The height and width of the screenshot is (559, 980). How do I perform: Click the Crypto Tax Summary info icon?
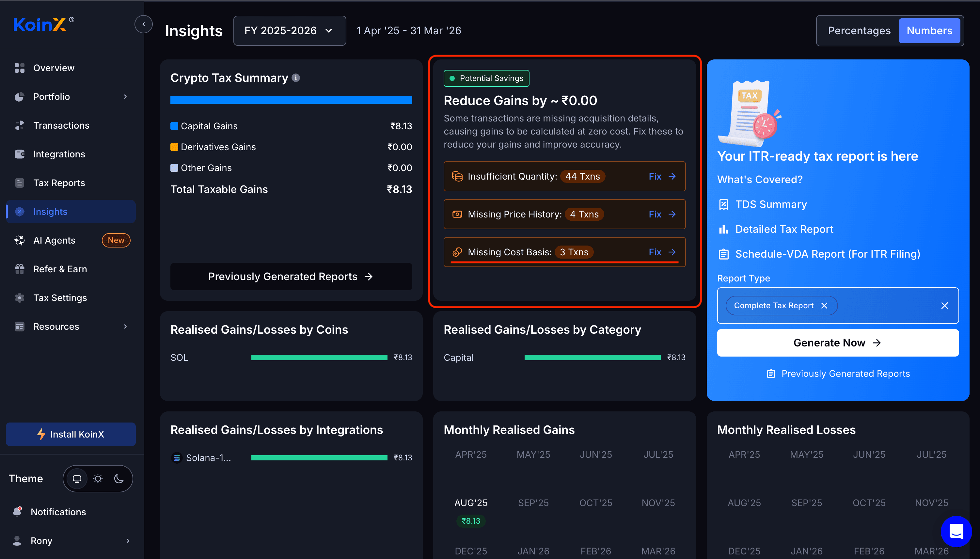(295, 78)
